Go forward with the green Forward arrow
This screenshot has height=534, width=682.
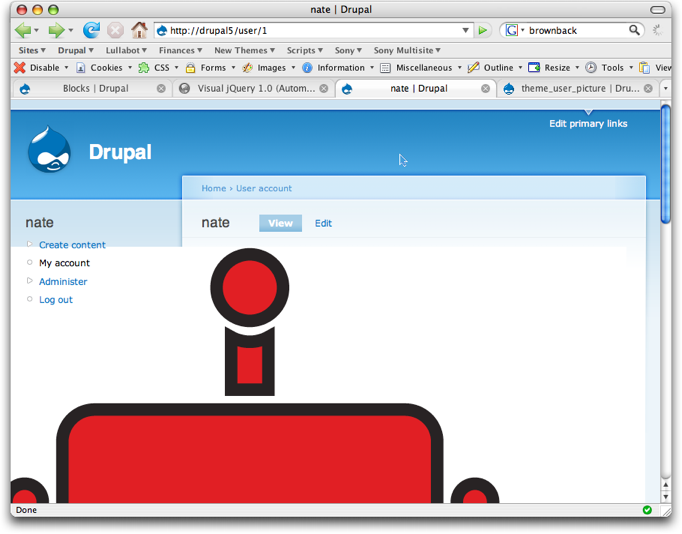pos(57,30)
